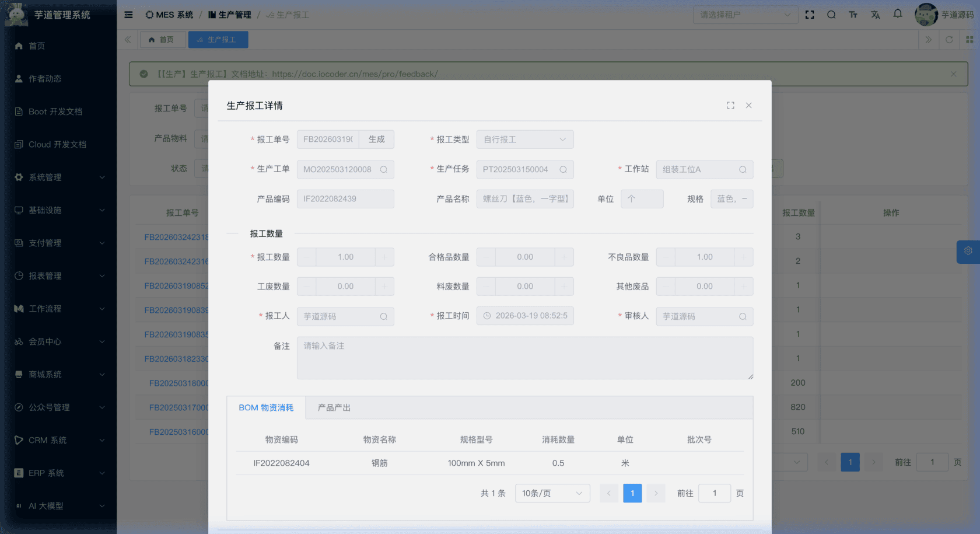Open the 审核人 search picker

(743, 316)
